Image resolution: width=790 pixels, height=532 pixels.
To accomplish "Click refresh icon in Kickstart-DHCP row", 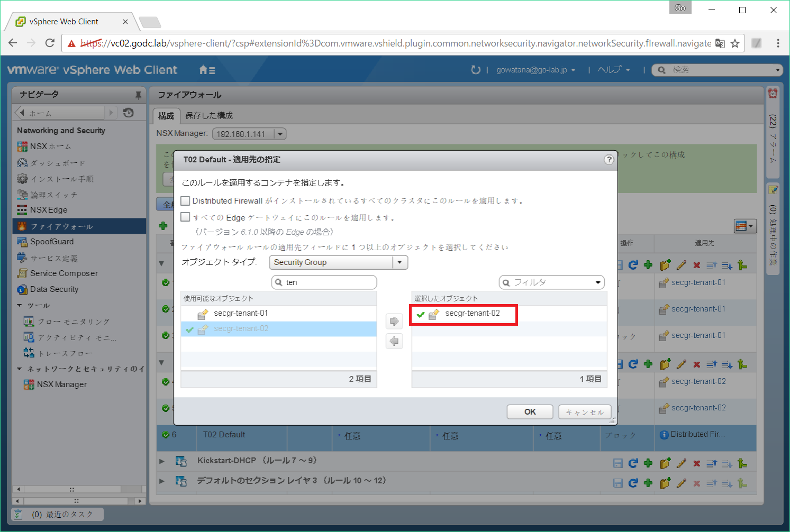I will click(633, 463).
